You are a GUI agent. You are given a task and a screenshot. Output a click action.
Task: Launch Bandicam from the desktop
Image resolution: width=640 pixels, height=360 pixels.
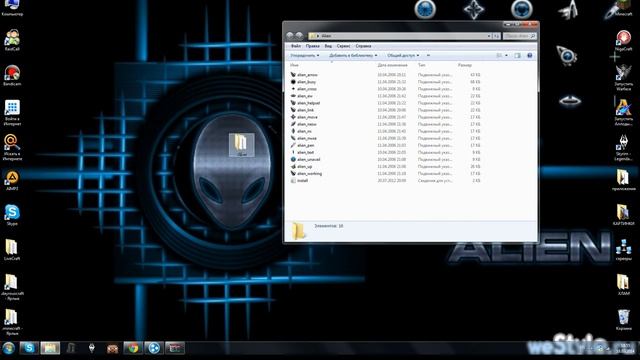pos(12,75)
